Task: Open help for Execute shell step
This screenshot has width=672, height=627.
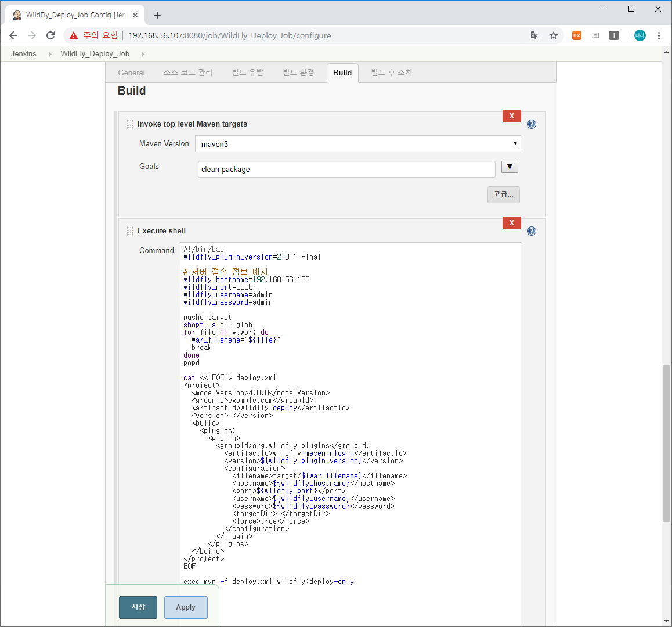Action: click(x=532, y=231)
